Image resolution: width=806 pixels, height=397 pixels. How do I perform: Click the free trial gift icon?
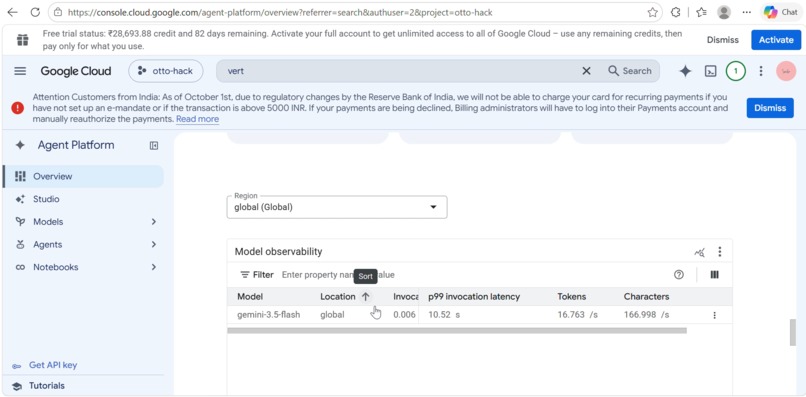pyautogui.click(x=23, y=40)
